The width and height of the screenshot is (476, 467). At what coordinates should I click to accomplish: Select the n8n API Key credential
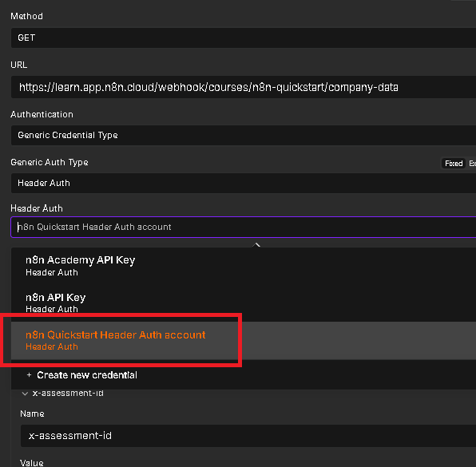(x=244, y=303)
